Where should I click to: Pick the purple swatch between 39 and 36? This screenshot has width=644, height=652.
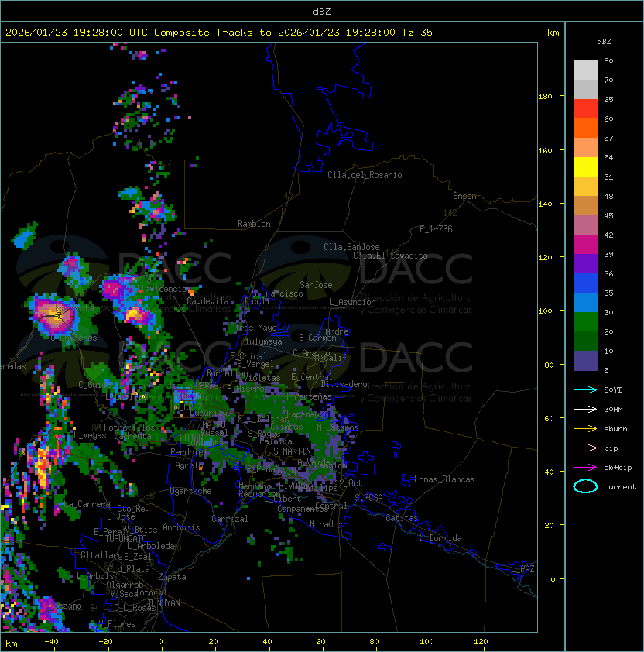coord(585,264)
